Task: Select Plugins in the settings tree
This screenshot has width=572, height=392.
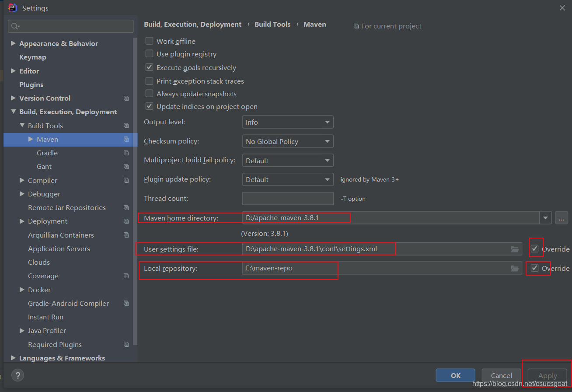Action: click(31, 85)
